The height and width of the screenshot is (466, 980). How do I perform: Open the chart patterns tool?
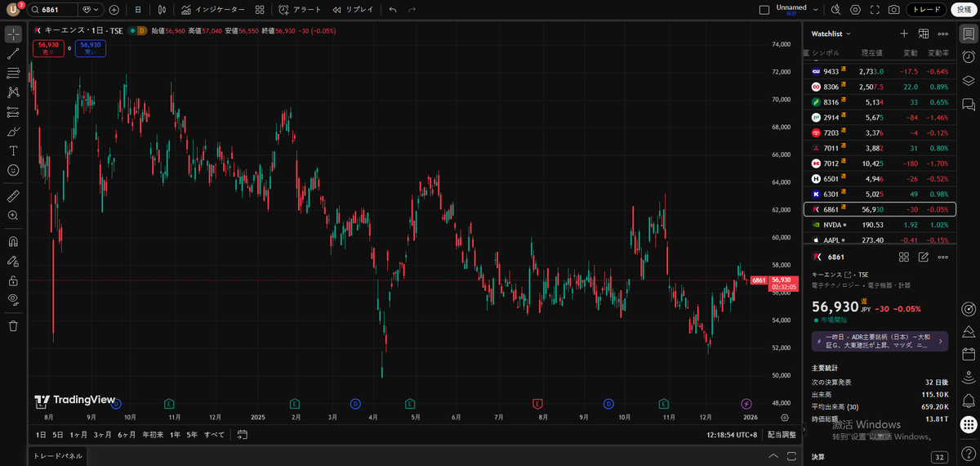click(x=13, y=92)
